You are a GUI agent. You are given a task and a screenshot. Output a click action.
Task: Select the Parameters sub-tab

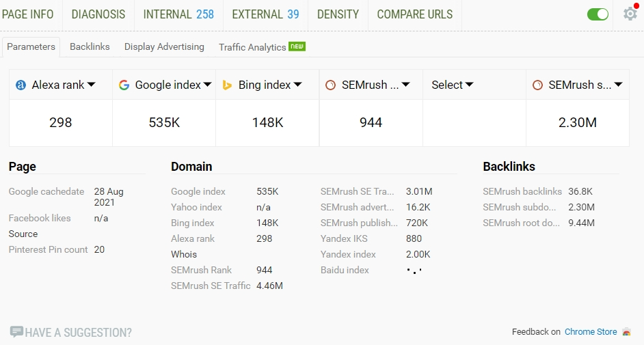click(x=31, y=46)
